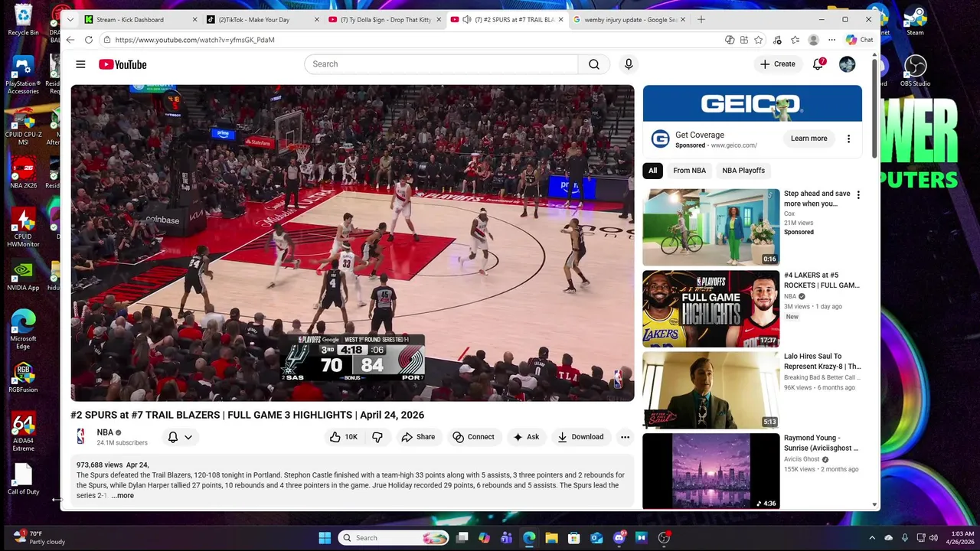
Task: Click the magnifier search button on YouTube
Action: [594, 64]
